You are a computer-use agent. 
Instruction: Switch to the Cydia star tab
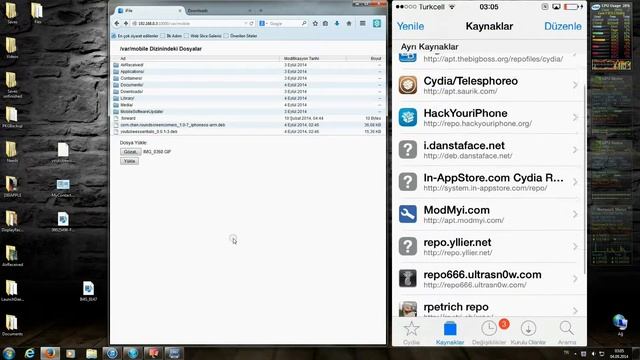(x=411, y=332)
